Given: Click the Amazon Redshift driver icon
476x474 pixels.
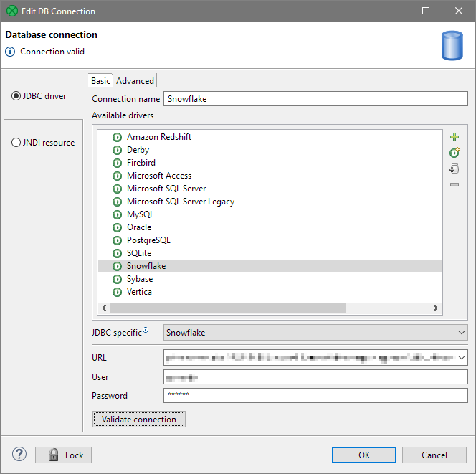Looking at the screenshot, I should coord(117,137).
